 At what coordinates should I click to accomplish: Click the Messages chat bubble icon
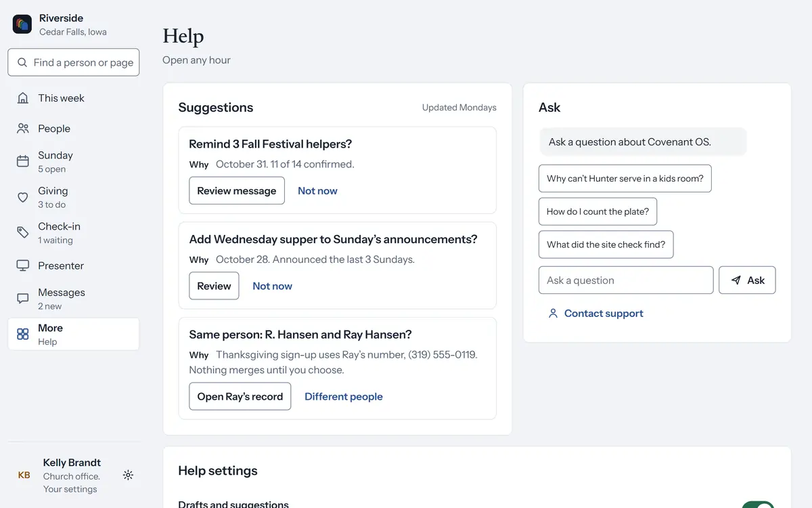click(x=23, y=299)
